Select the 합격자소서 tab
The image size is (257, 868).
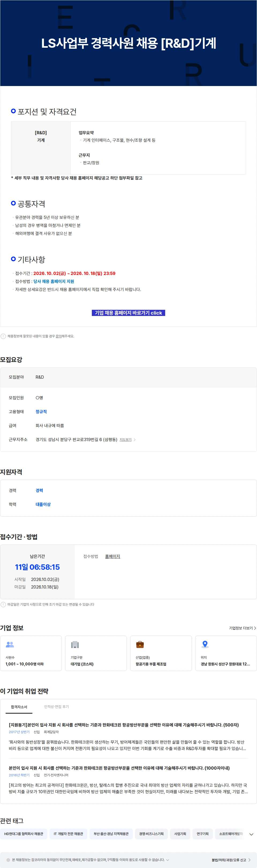(19, 707)
